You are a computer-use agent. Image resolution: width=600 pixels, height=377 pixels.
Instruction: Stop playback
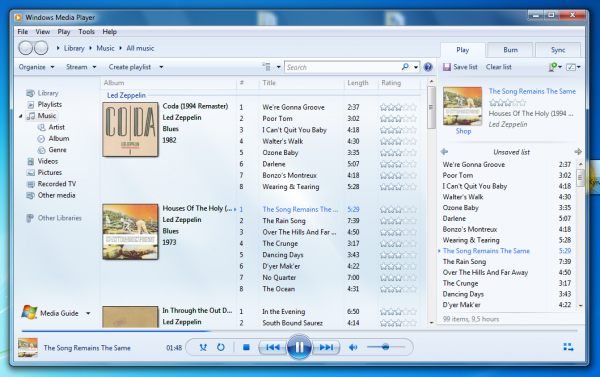point(246,347)
